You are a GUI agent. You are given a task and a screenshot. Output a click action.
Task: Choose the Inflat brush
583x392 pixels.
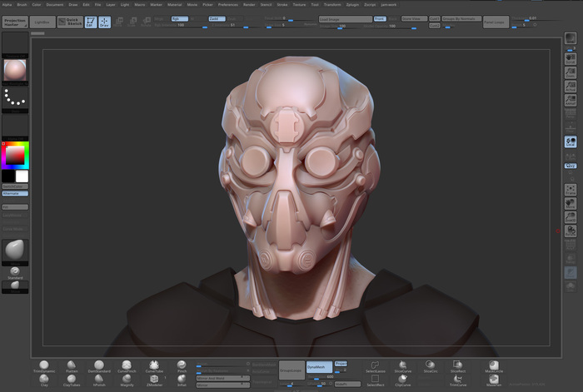point(182,380)
